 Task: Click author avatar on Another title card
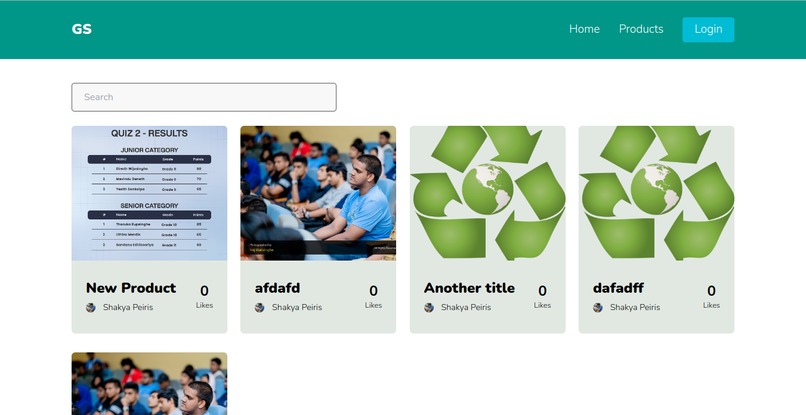[429, 308]
